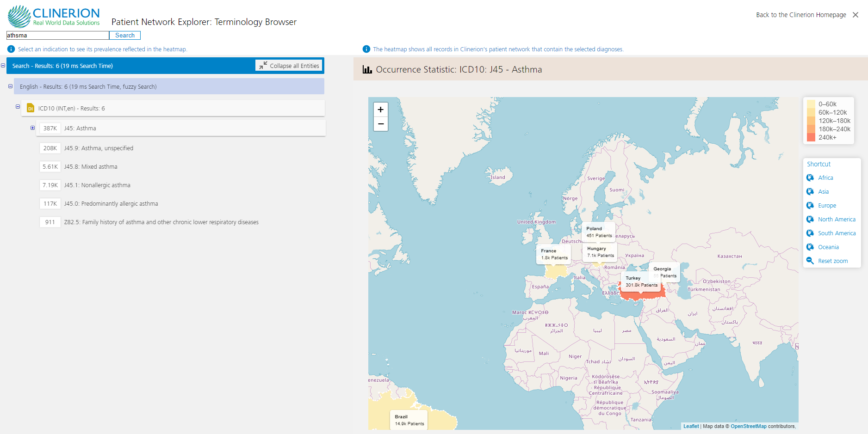The height and width of the screenshot is (434, 868).
Task: Click the Brazil 14.9k Patients map label
Action: point(409,420)
